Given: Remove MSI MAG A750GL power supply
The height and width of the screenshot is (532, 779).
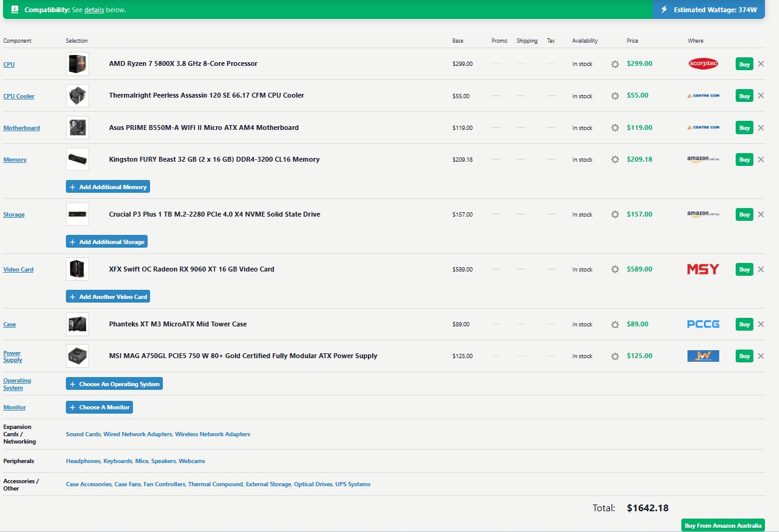Looking at the screenshot, I should pyautogui.click(x=761, y=356).
